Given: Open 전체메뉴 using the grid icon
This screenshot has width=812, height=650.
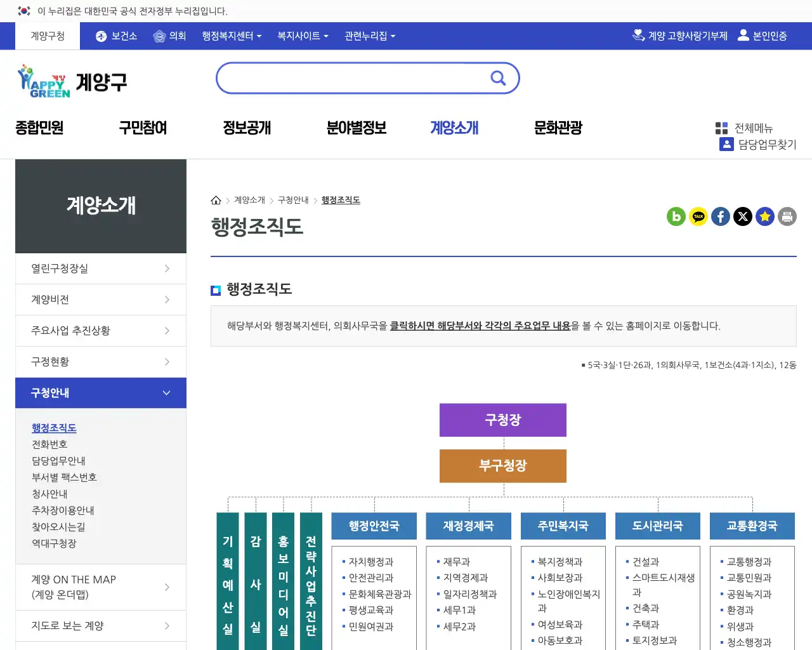Looking at the screenshot, I should (x=722, y=128).
